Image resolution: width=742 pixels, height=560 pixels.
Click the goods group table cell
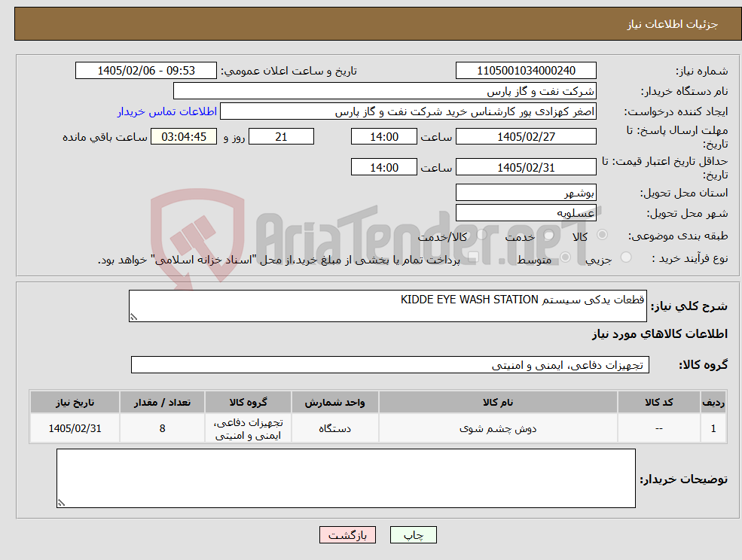(248, 428)
